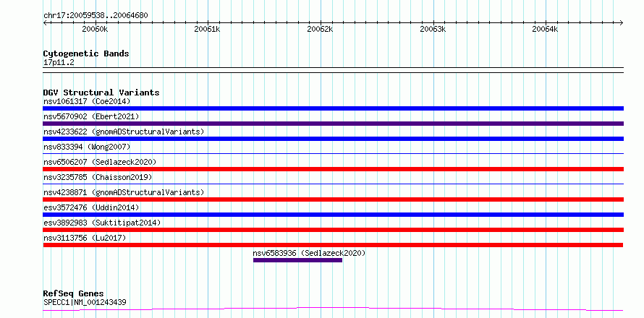Screen dimensions: 644x318
Task: Select the red bar under esv3892983
Action: (x=333, y=230)
